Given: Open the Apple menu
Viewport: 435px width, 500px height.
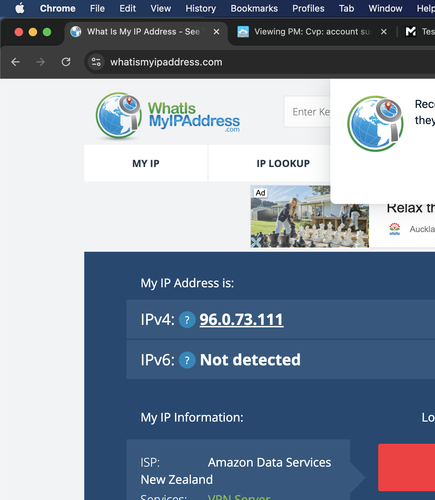Looking at the screenshot, I should (20, 8).
